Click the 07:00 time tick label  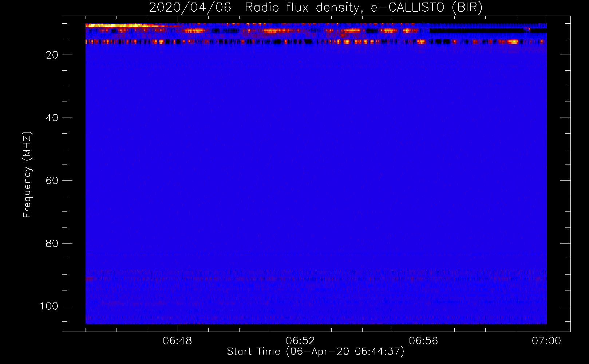point(546,341)
